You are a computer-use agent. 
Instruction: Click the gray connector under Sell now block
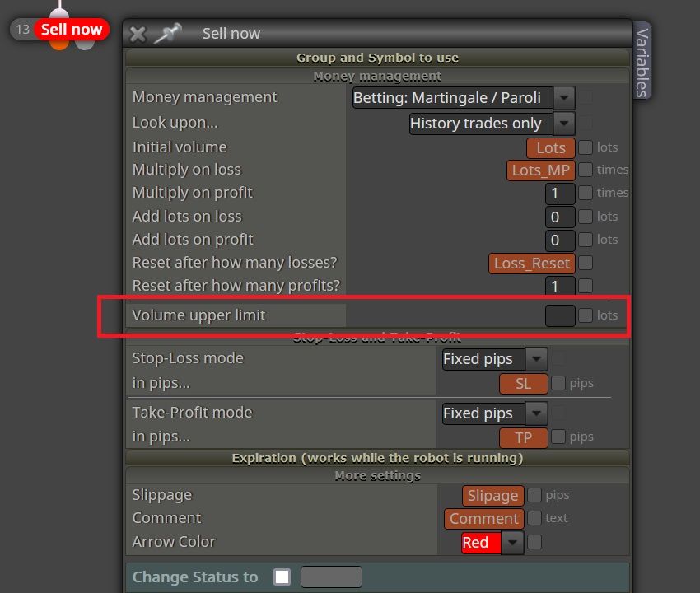tap(85, 44)
